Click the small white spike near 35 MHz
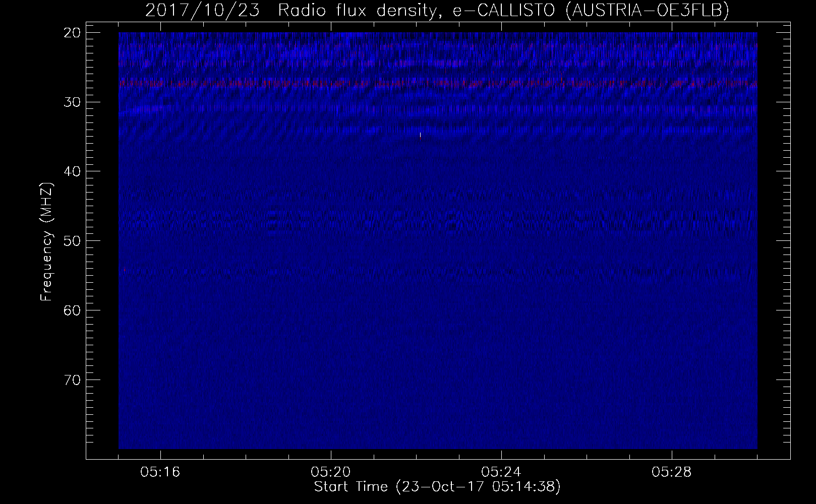This screenshot has height=504, width=816. [420, 135]
